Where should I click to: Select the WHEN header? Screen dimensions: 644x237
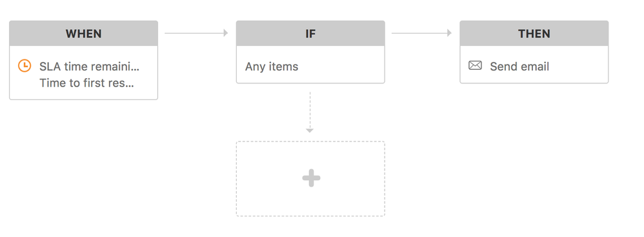coord(83,34)
